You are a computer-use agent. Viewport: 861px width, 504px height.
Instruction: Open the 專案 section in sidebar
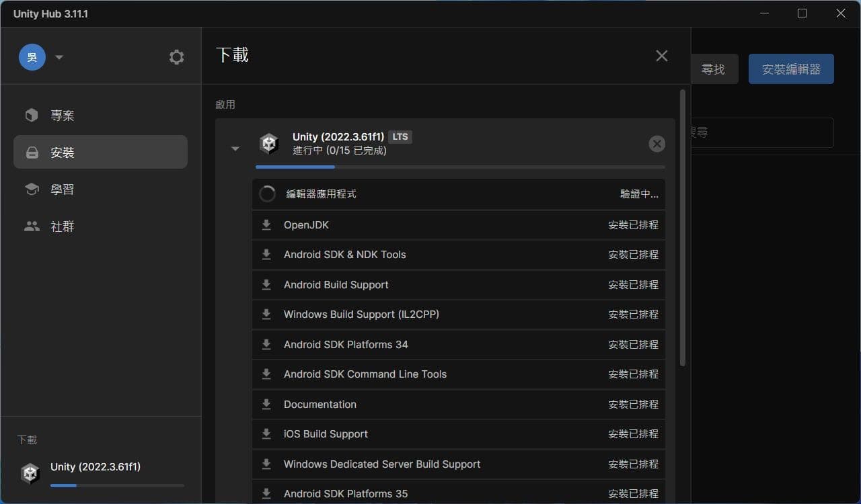point(32,115)
